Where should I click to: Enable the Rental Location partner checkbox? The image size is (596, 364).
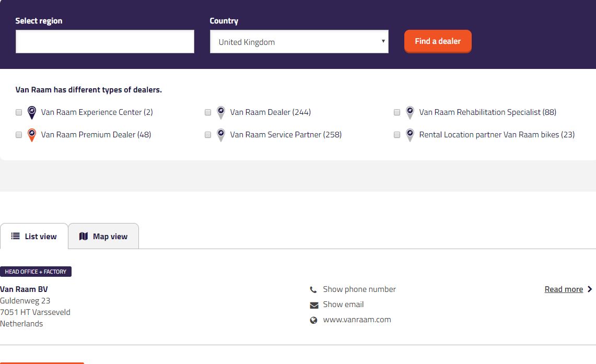pos(397,135)
